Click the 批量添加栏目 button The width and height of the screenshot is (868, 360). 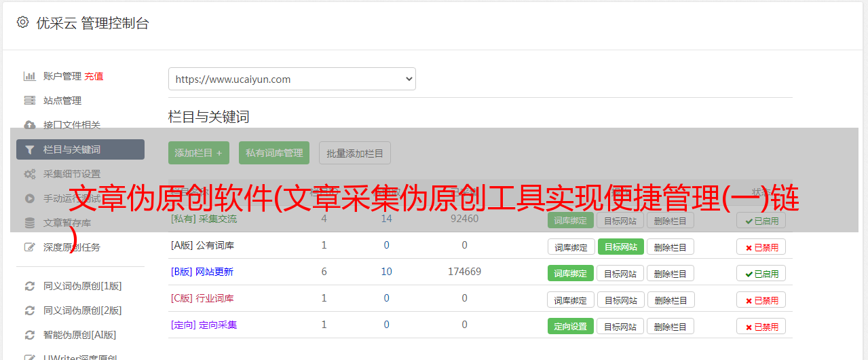pyautogui.click(x=355, y=153)
